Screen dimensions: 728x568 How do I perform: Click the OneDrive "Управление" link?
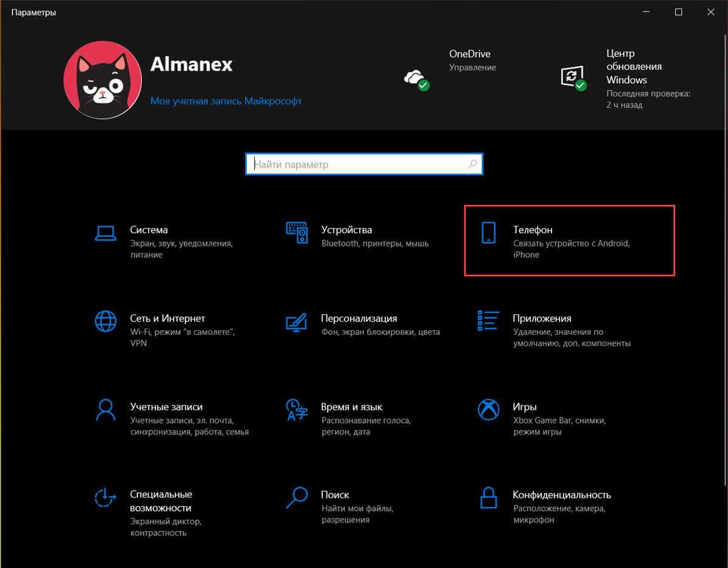(x=472, y=68)
